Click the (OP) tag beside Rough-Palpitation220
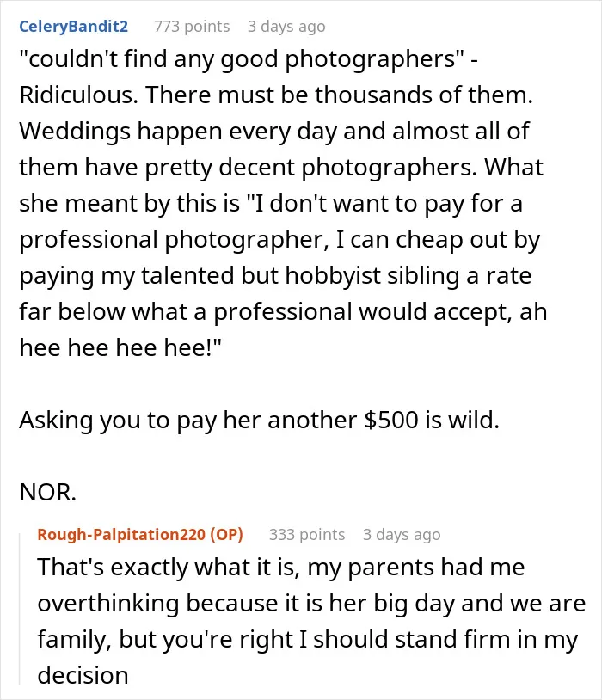The image size is (602, 700). click(227, 534)
